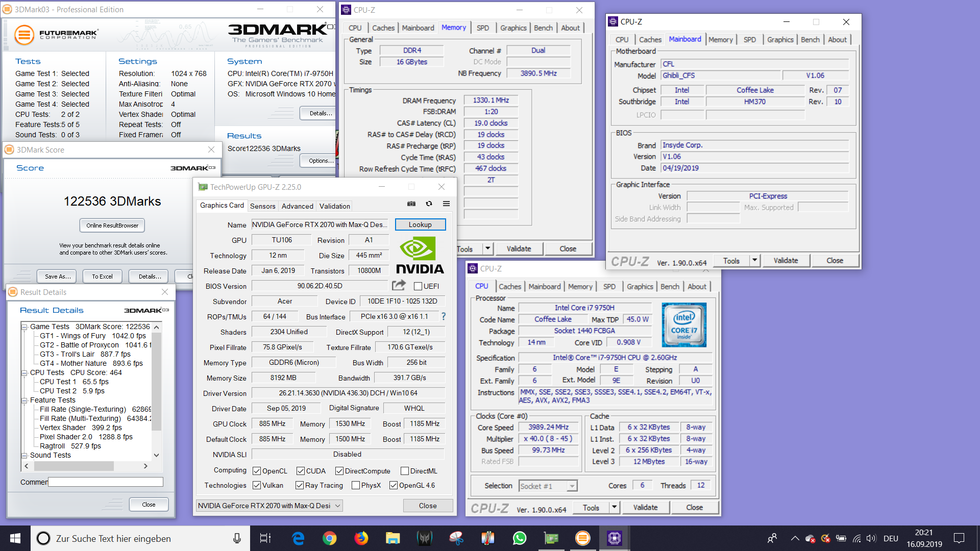Launch Google Chrome from the taskbar

[x=330, y=538]
